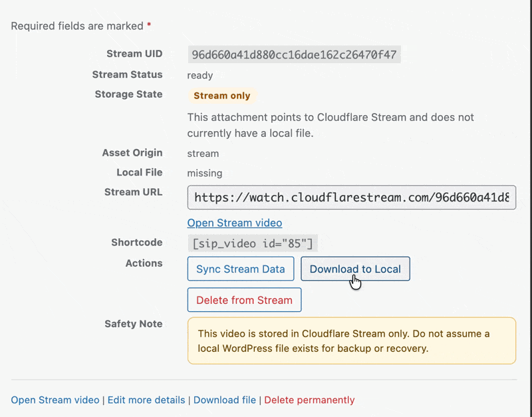
Task: Open Stream video link in bottom footer row
Action: tap(55, 400)
